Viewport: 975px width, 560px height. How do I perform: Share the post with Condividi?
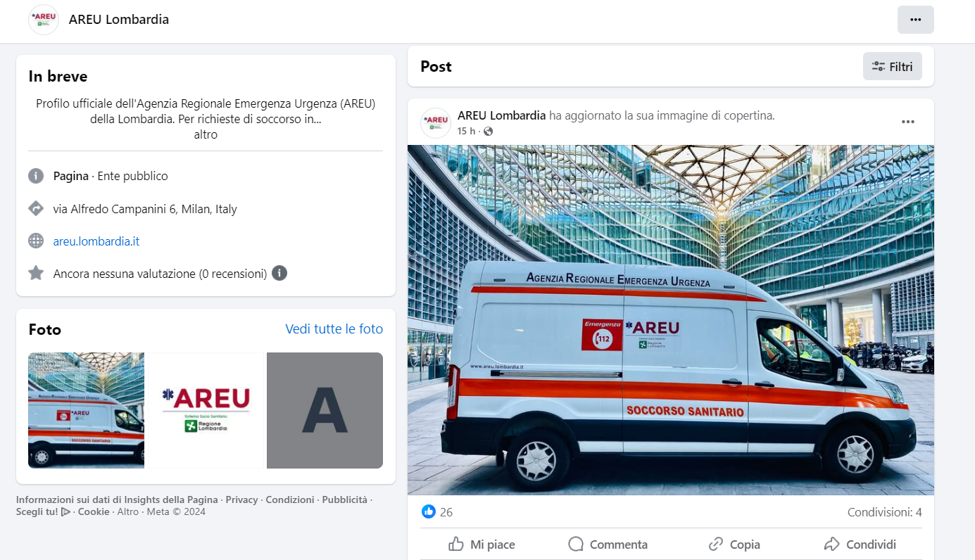pyautogui.click(x=860, y=544)
